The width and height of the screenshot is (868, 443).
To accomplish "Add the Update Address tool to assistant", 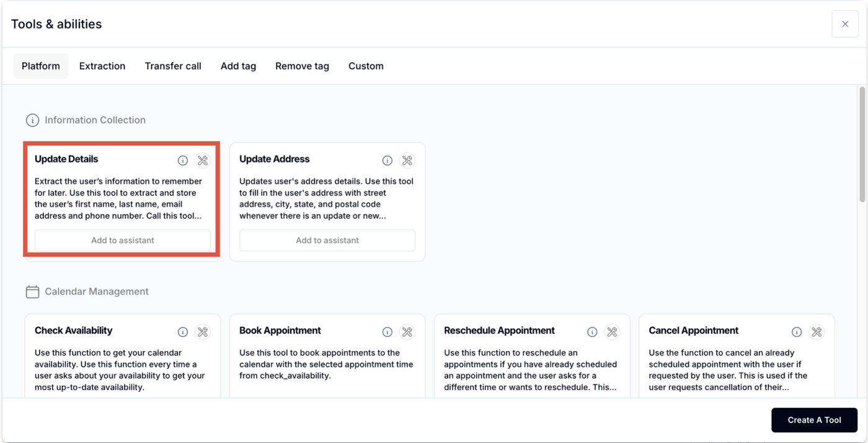I will point(327,240).
